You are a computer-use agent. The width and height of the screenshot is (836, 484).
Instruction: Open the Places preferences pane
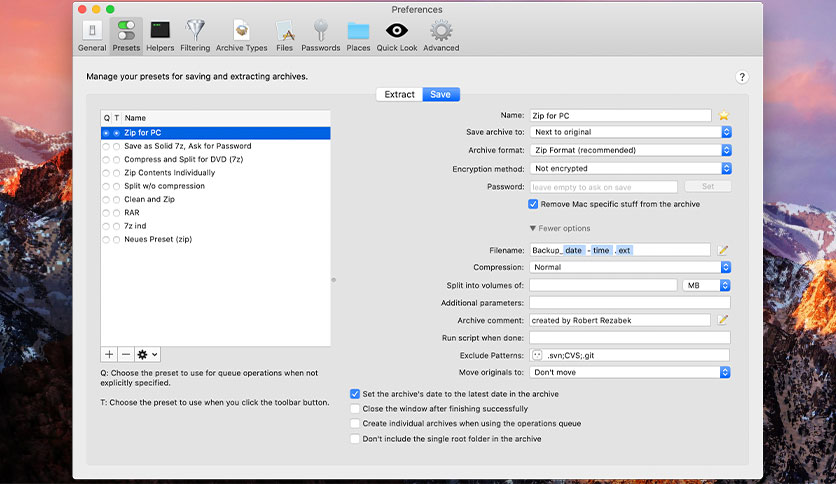[x=358, y=36]
